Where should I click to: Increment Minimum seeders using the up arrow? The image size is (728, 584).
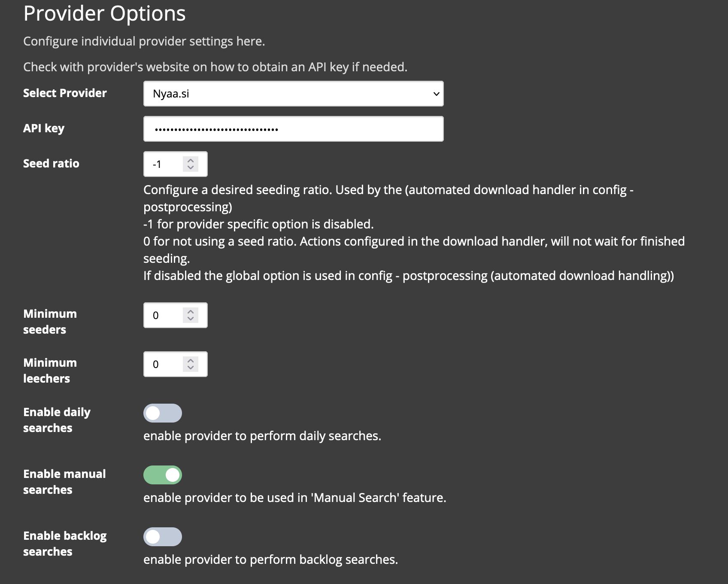191,312
